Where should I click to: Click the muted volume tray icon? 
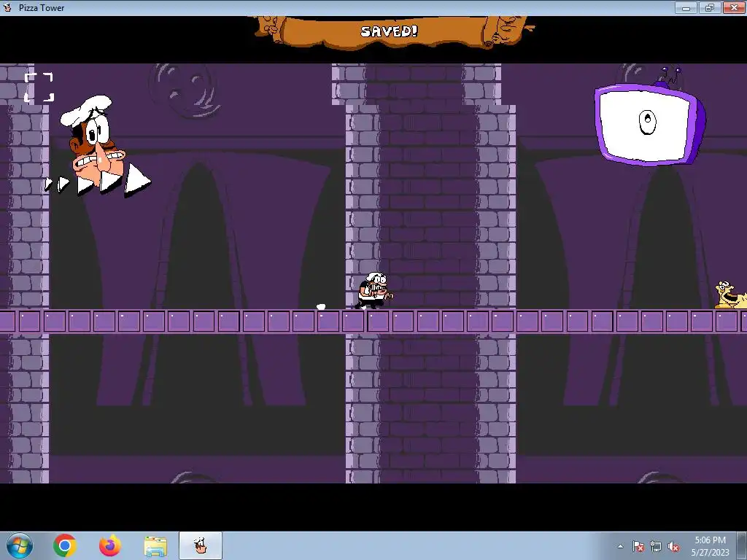[673, 546]
